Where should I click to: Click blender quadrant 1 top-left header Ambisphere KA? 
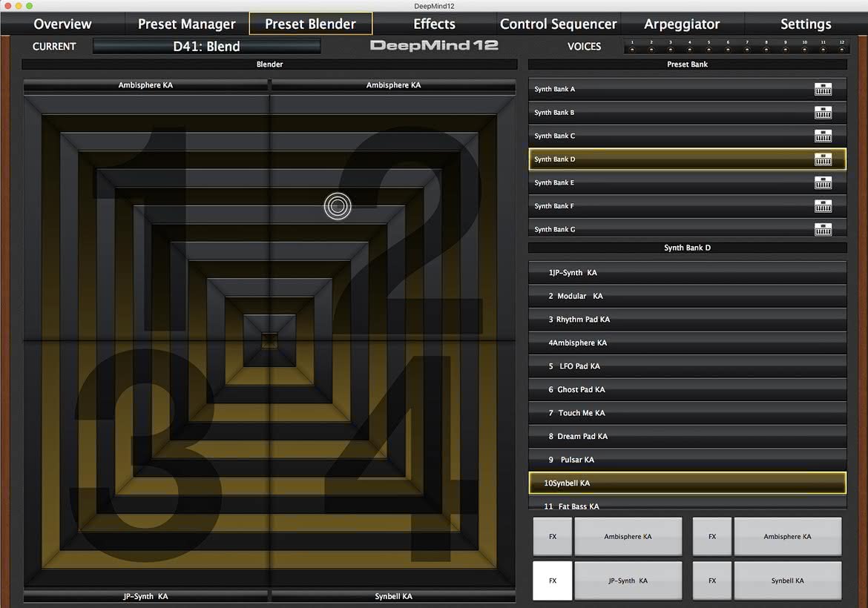point(145,85)
